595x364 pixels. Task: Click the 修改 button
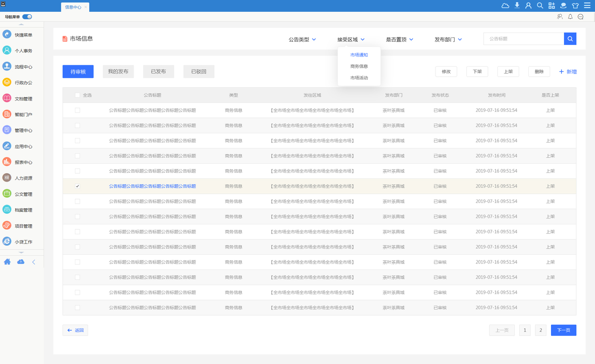coord(446,71)
